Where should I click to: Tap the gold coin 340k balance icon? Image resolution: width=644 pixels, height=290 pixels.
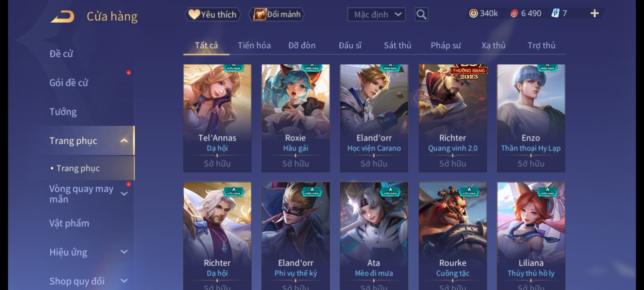(x=473, y=13)
